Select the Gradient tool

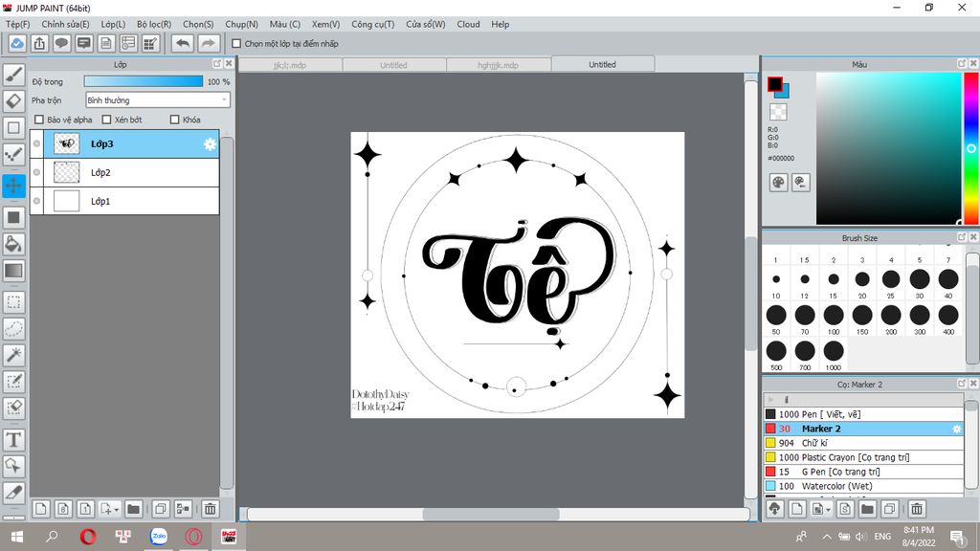pyautogui.click(x=13, y=271)
